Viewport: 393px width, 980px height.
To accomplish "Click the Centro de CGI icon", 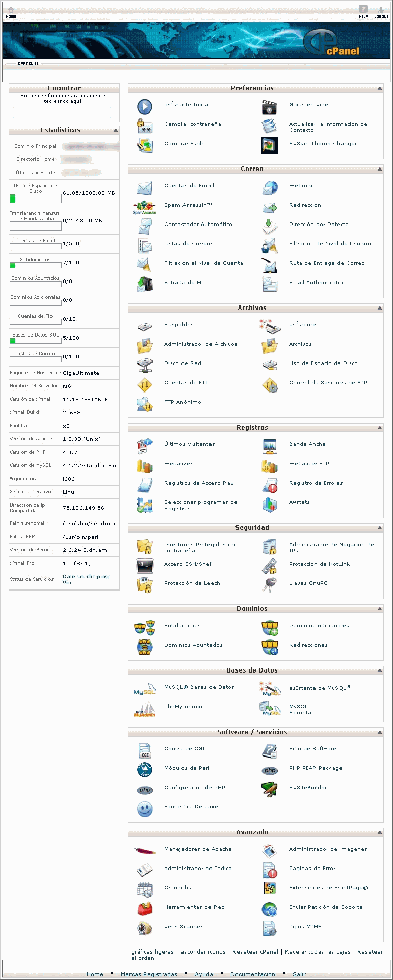I will (x=145, y=751).
